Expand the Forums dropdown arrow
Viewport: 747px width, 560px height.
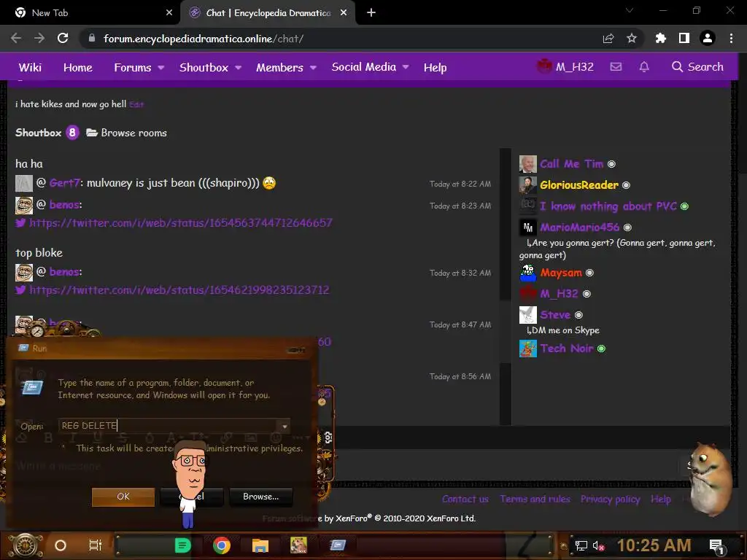[x=161, y=68]
